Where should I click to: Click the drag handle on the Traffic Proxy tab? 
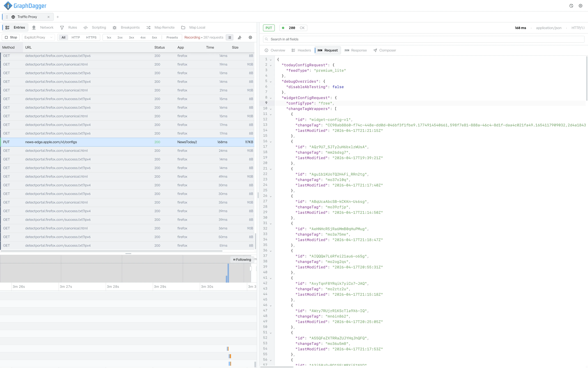[7, 17]
